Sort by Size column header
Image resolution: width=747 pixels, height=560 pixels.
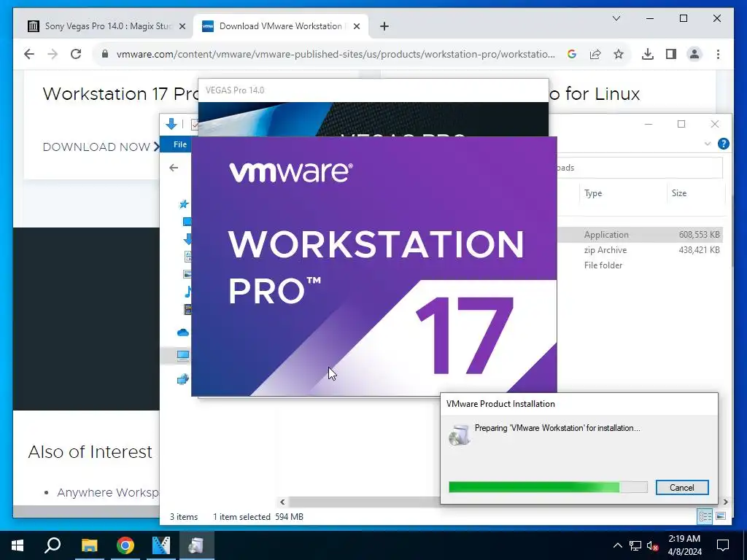pos(679,192)
